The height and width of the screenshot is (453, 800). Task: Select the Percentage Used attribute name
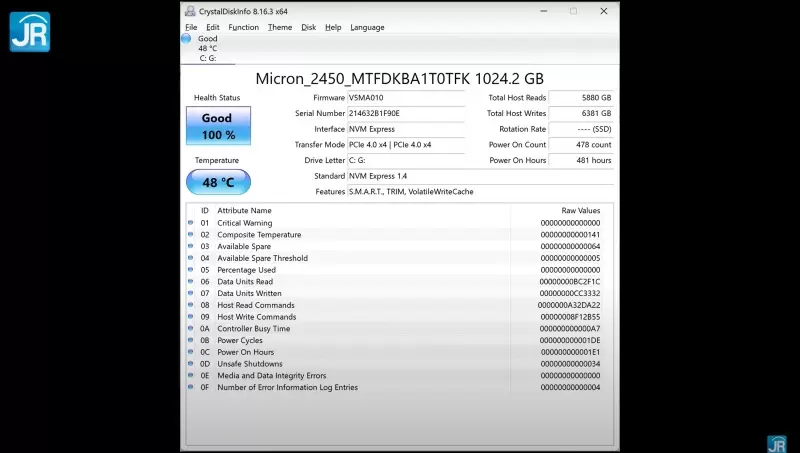coord(246,270)
